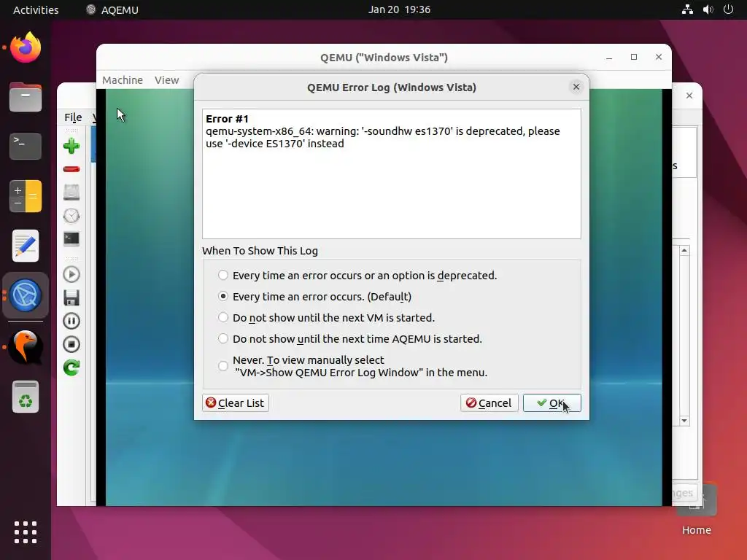Open Files manager from the dock
This screenshot has height=560, width=747.
coord(26,97)
